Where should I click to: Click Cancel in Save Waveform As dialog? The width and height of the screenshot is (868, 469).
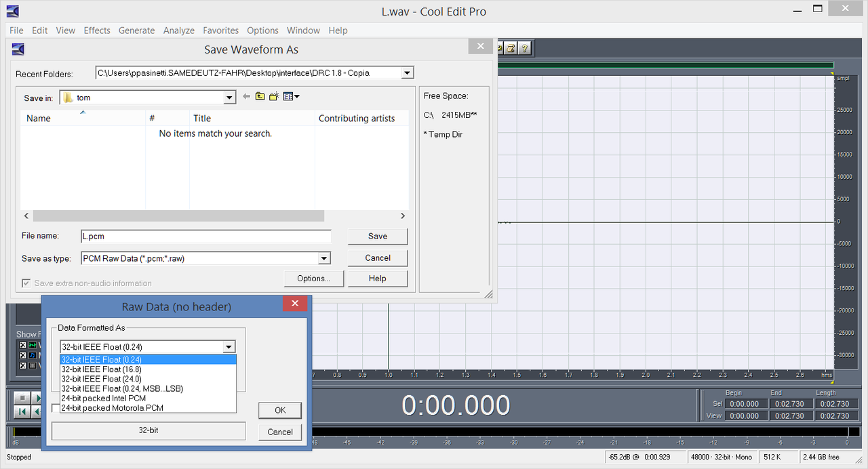(x=378, y=258)
